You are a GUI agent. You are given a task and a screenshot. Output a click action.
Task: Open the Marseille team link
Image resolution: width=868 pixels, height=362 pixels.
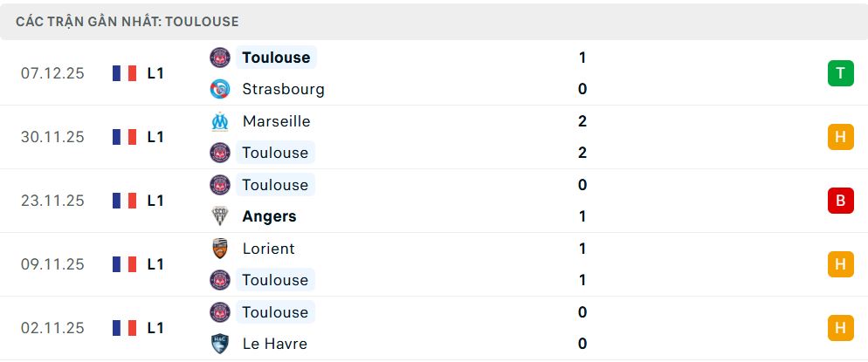[276, 121]
